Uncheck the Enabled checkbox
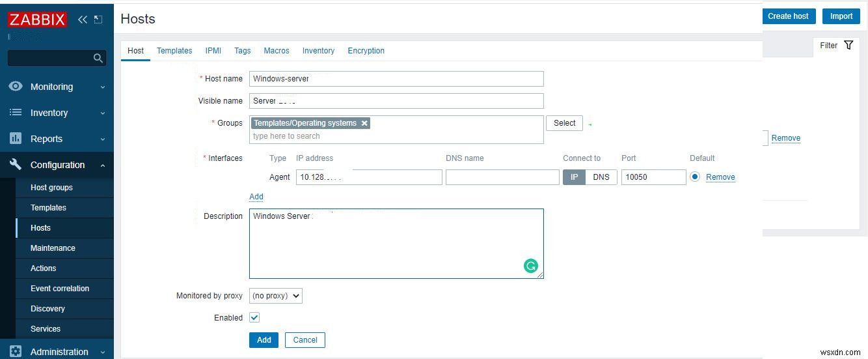Screen dimensions: 868x359 254,317
